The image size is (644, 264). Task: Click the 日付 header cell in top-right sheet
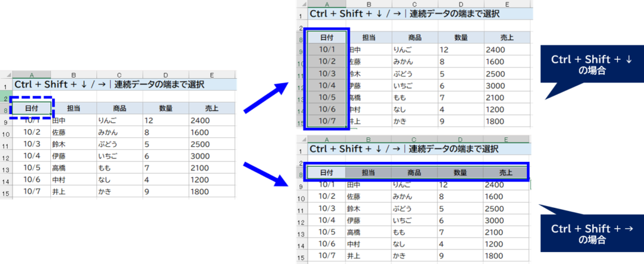[327, 38]
